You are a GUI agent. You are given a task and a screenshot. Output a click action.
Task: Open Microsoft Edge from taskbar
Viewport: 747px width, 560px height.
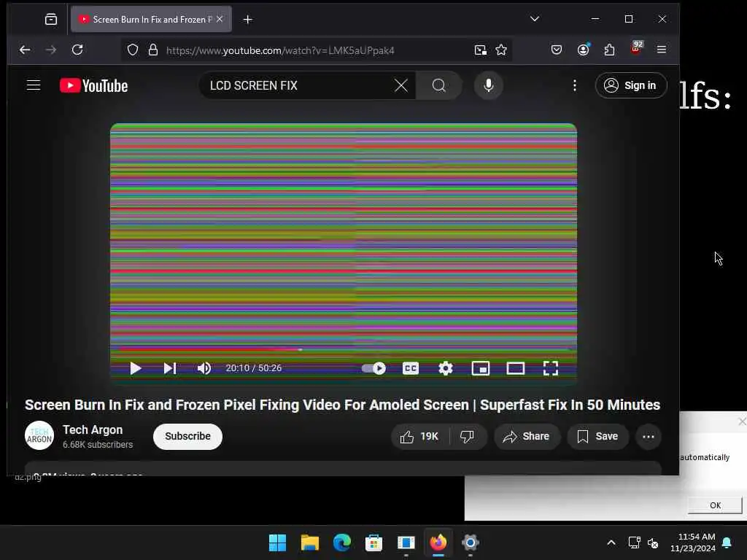pyautogui.click(x=341, y=542)
